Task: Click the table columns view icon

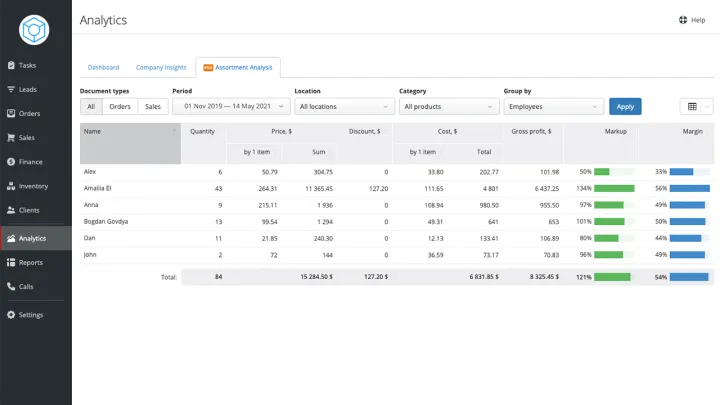Action: coord(692,107)
